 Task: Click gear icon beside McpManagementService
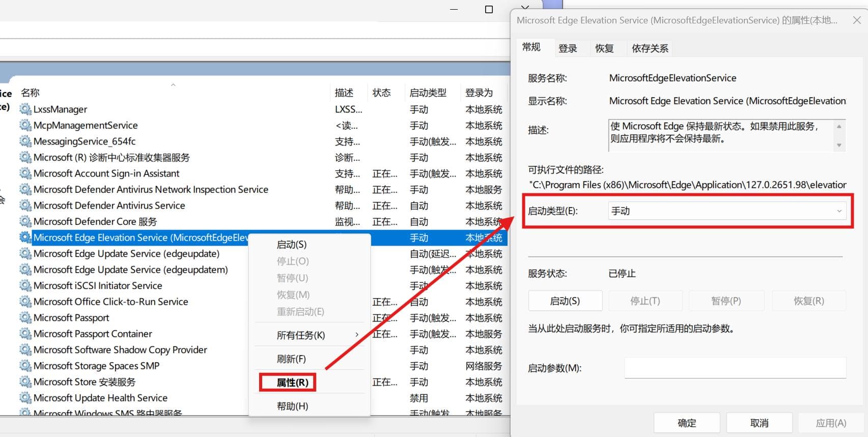pyautogui.click(x=25, y=125)
